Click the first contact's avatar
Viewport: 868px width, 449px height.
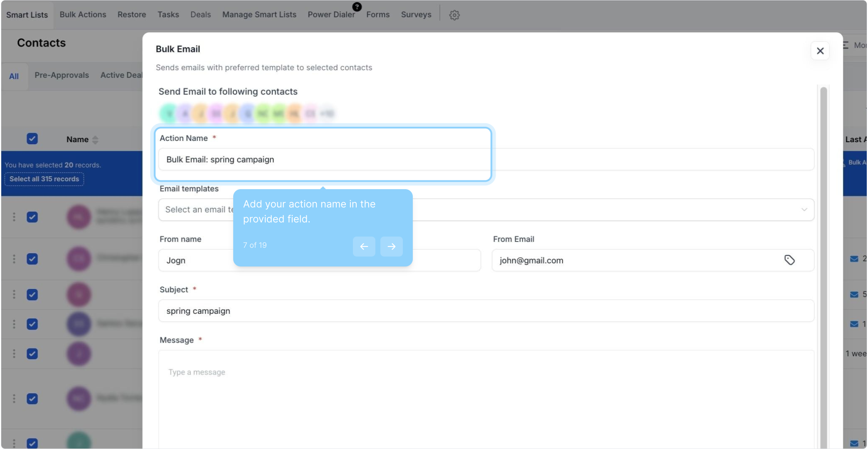[79, 217]
